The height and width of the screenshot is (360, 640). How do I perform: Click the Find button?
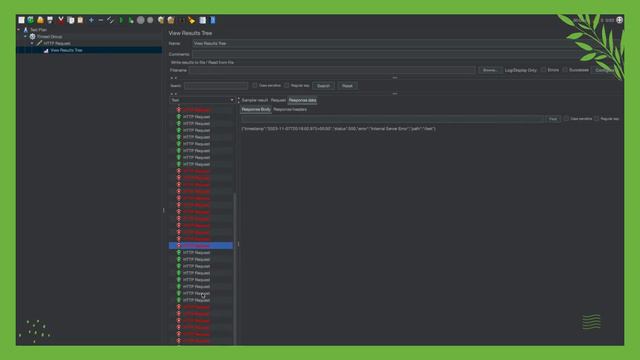point(553,119)
